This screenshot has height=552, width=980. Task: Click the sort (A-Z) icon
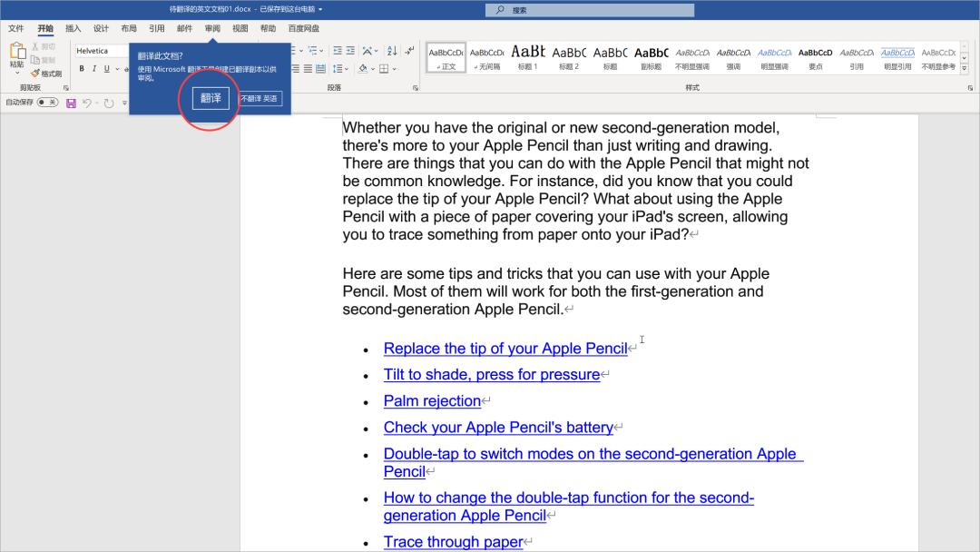[x=391, y=51]
